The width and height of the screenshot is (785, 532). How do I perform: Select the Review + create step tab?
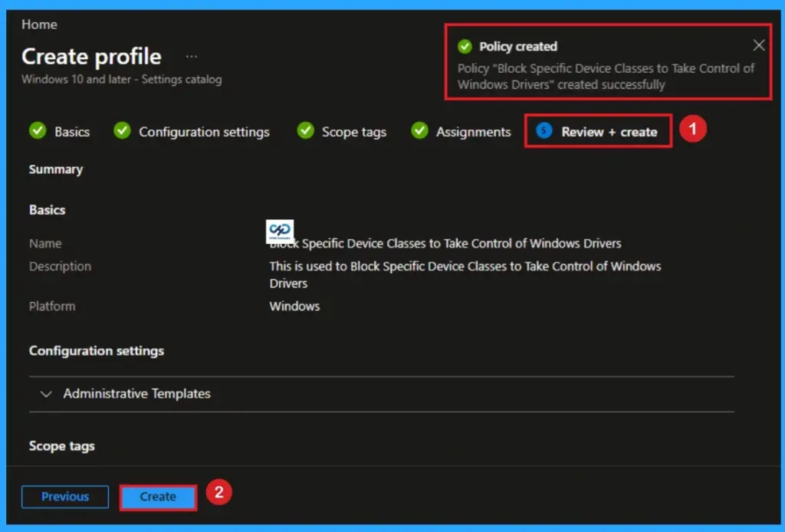pyautogui.click(x=598, y=132)
